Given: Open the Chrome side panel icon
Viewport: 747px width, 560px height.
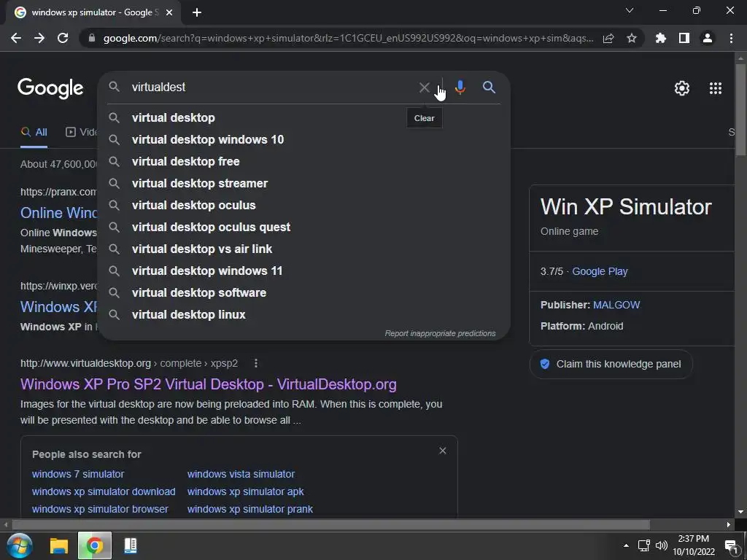Looking at the screenshot, I should tap(684, 38).
